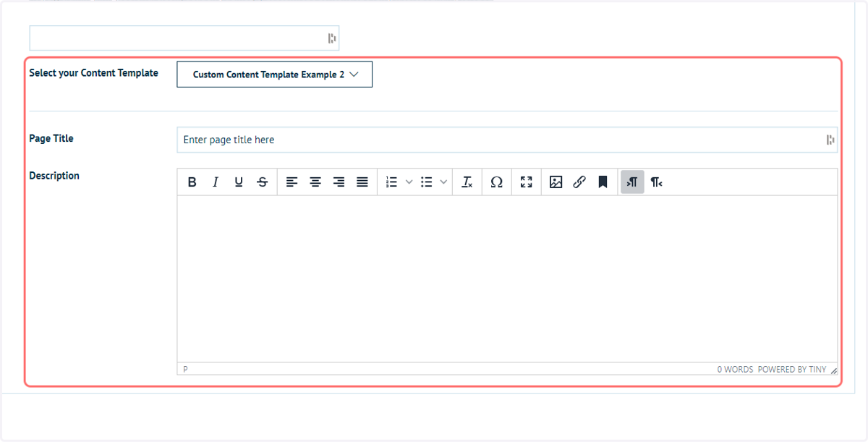This screenshot has height=442, width=868.
Task: Justify text alignment
Action: [x=362, y=182]
